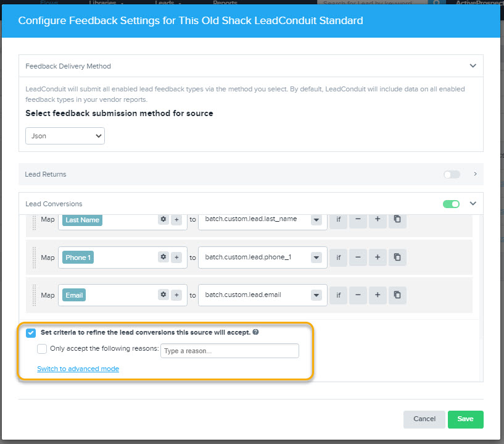Screen dimensions: 504x444
Task: Click the Lead Conversions heading text
Action: point(54,204)
